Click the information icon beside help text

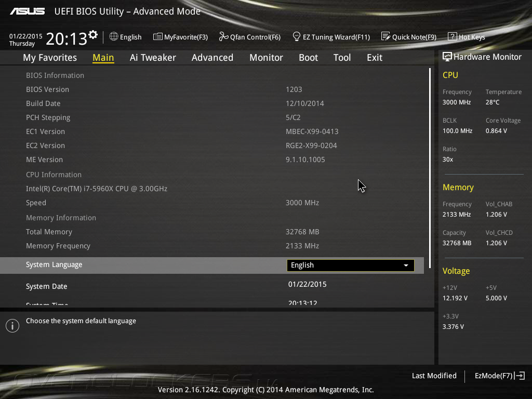[x=12, y=326]
